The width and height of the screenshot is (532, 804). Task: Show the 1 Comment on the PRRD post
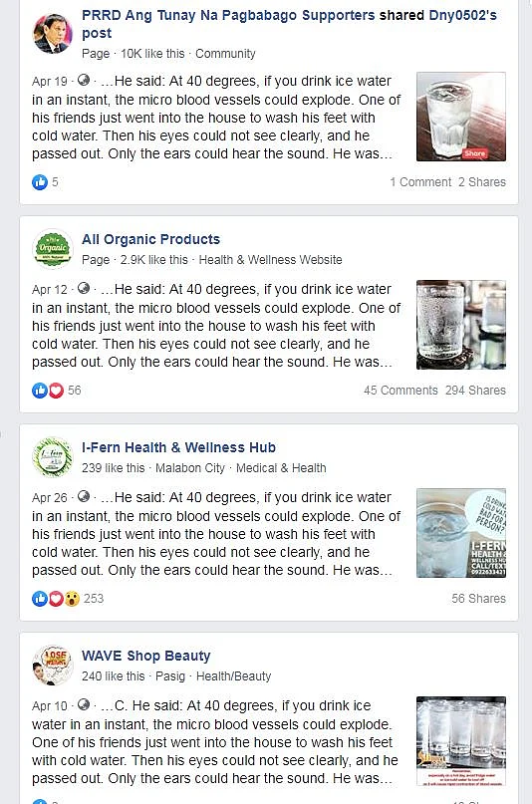[x=420, y=182]
